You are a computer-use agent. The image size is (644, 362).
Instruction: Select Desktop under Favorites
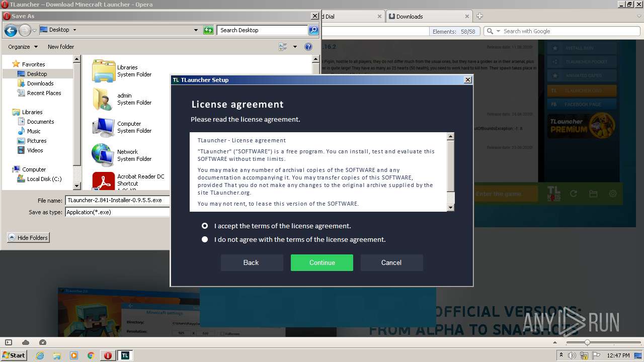pyautogui.click(x=37, y=74)
